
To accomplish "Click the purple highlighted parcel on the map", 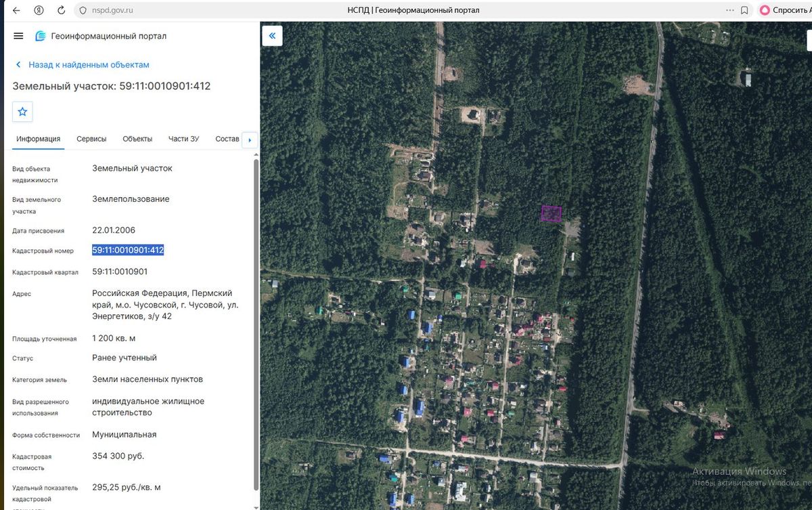I will point(551,214).
